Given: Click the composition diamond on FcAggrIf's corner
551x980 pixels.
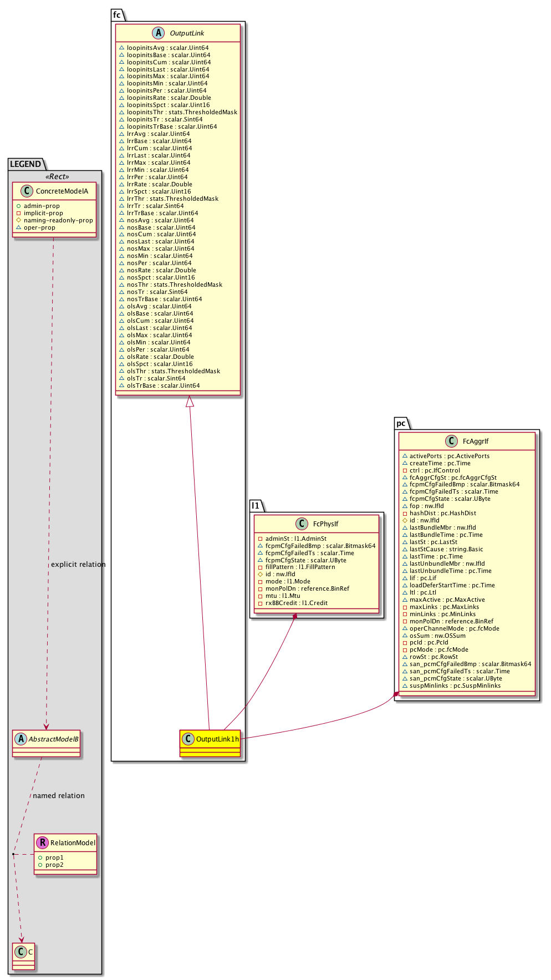Looking at the screenshot, I should click(396, 694).
